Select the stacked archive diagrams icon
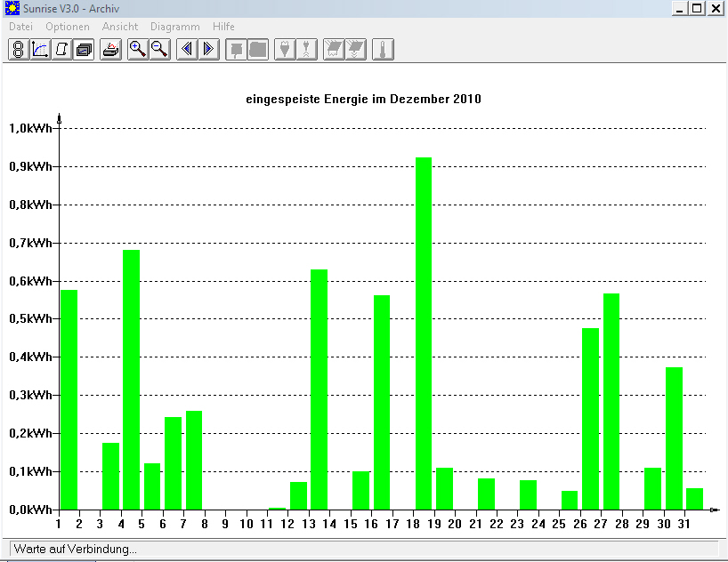728x562 pixels. pos(84,49)
